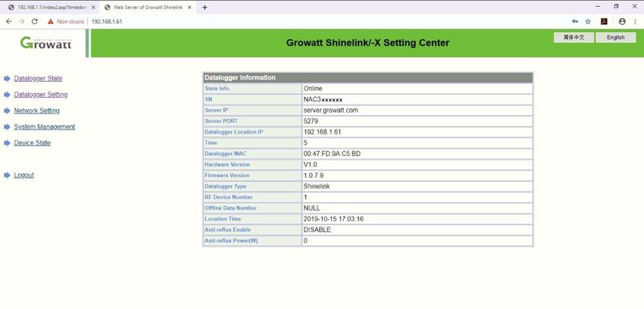Click the arrow icon beside Logout
This screenshot has width=644, height=309.
coord(7,176)
